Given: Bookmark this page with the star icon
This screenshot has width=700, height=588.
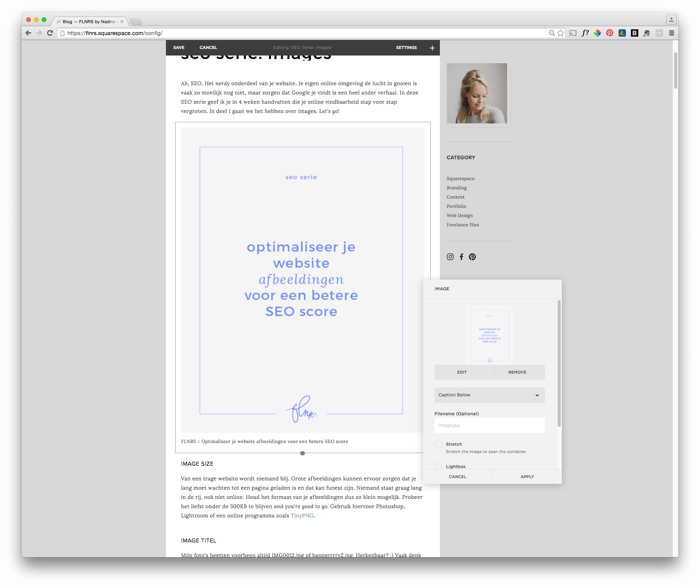Looking at the screenshot, I should (x=561, y=33).
